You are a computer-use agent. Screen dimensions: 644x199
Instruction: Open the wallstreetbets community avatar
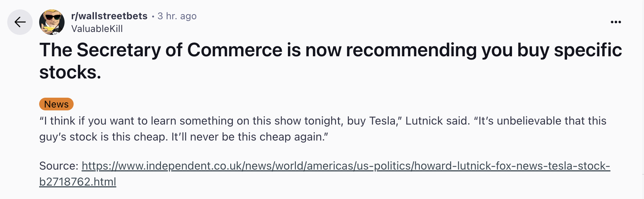click(52, 22)
